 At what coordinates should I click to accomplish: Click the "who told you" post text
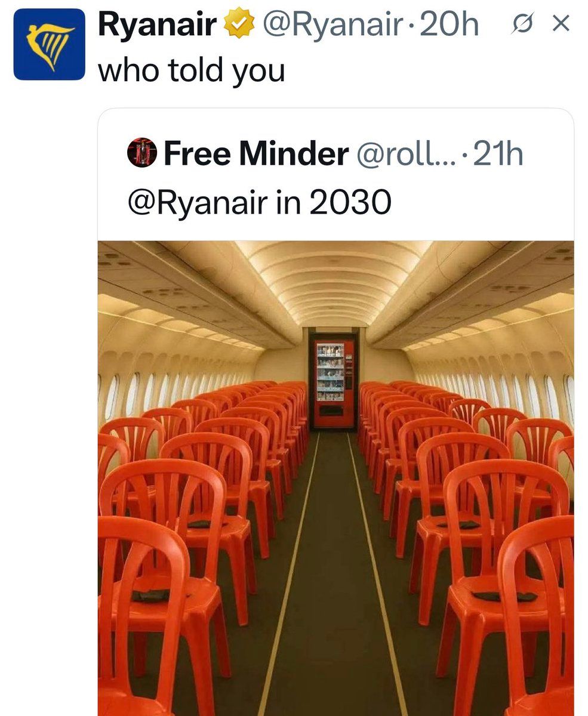[x=191, y=70]
